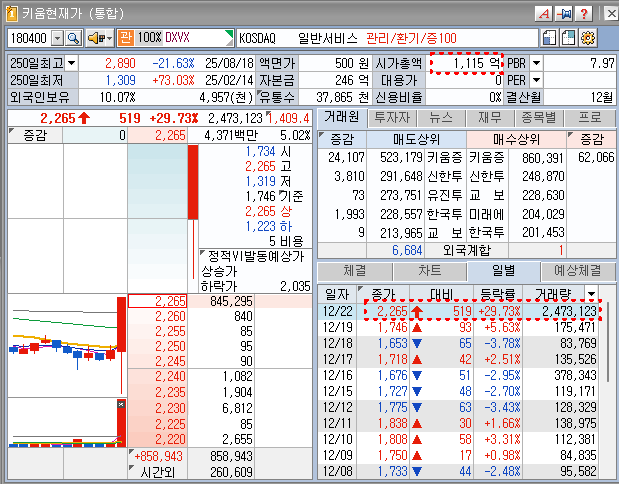Close the mini volume chart with x

click(x=121, y=404)
